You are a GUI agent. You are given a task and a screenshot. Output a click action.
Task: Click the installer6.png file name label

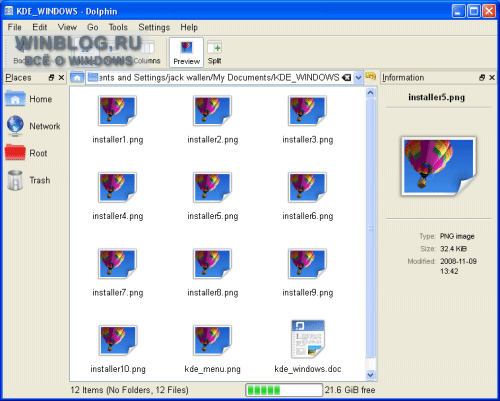click(308, 216)
